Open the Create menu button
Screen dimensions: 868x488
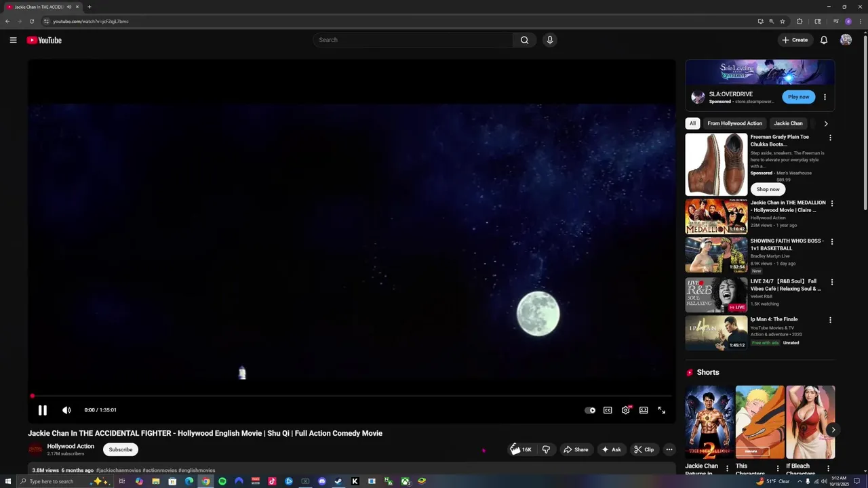[x=795, y=40]
